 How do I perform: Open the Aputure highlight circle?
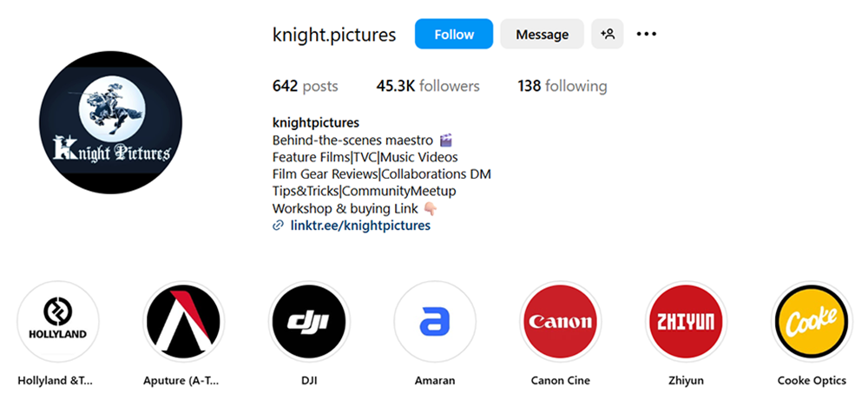(x=184, y=321)
